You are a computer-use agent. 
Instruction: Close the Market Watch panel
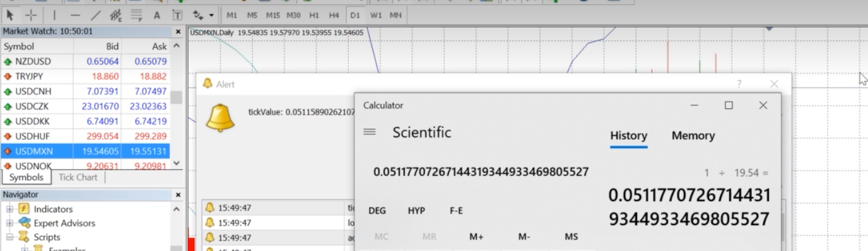click(178, 32)
